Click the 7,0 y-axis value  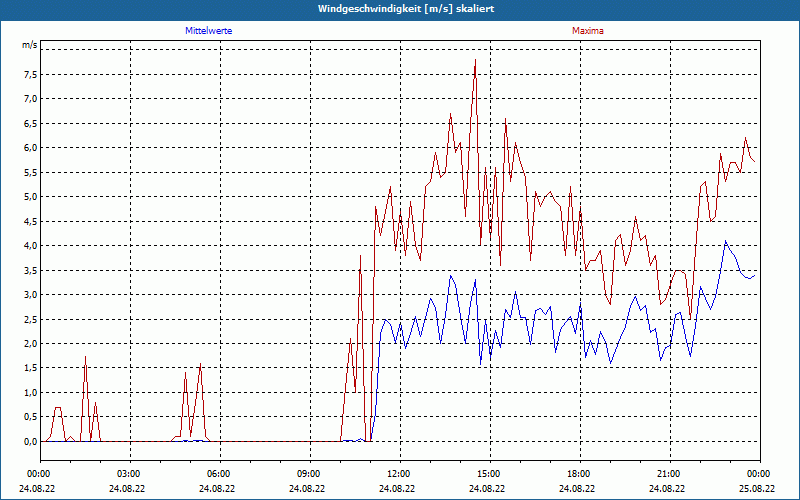point(31,99)
